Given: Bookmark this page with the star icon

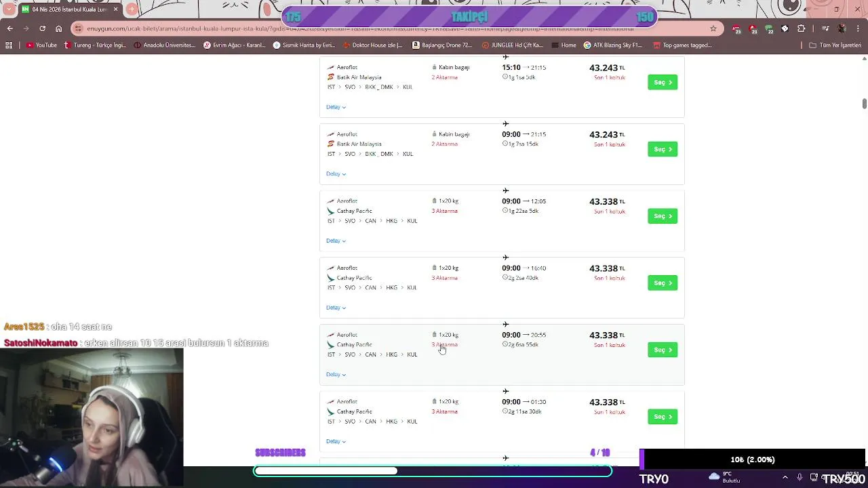Looking at the screenshot, I should coord(713,28).
